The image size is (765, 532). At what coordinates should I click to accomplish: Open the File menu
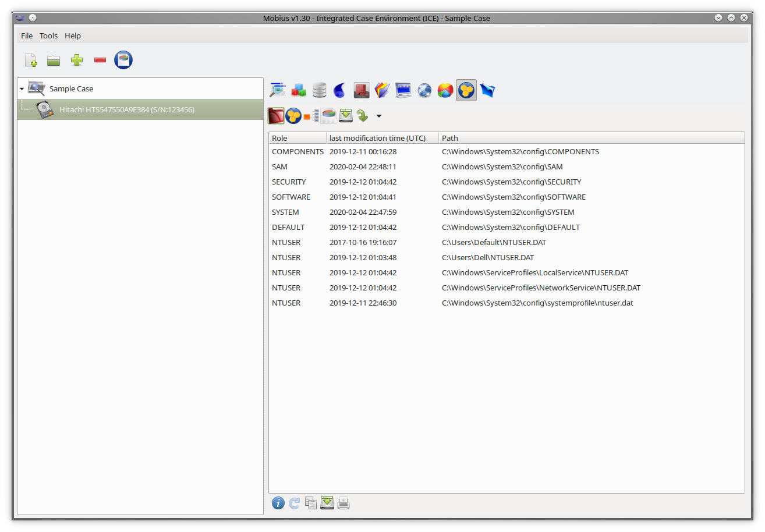point(27,36)
